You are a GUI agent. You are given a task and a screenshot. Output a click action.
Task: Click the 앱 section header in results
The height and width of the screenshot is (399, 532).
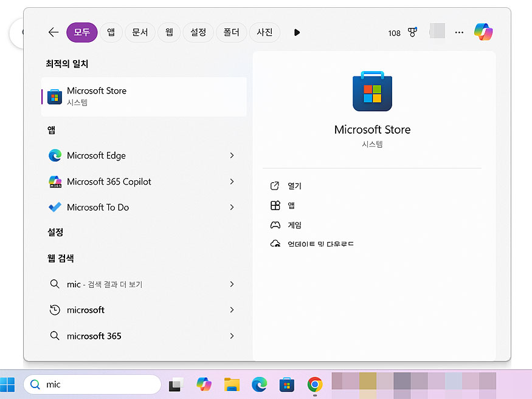point(51,130)
